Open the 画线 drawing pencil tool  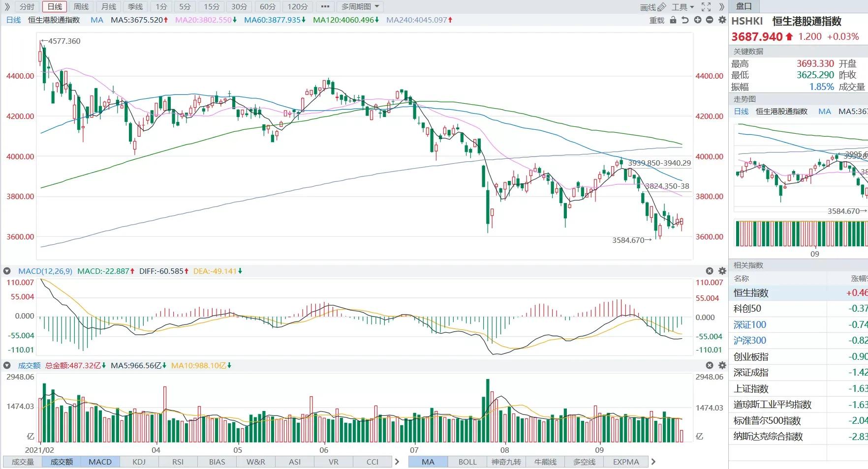[x=653, y=7]
